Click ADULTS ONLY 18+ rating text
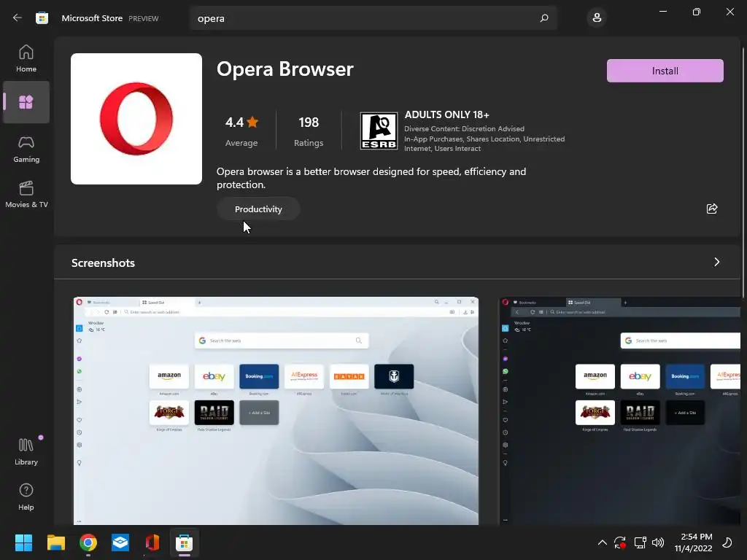This screenshot has width=747, height=560. point(447,114)
